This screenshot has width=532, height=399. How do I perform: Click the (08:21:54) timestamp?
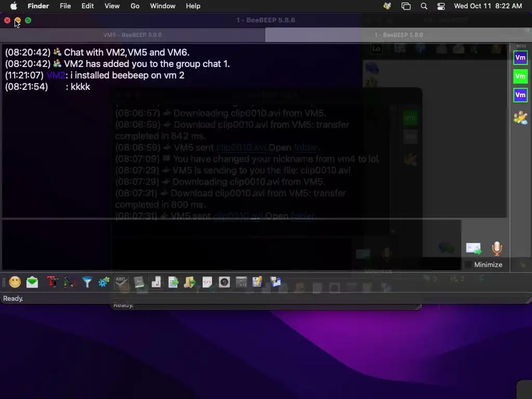click(26, 87)
